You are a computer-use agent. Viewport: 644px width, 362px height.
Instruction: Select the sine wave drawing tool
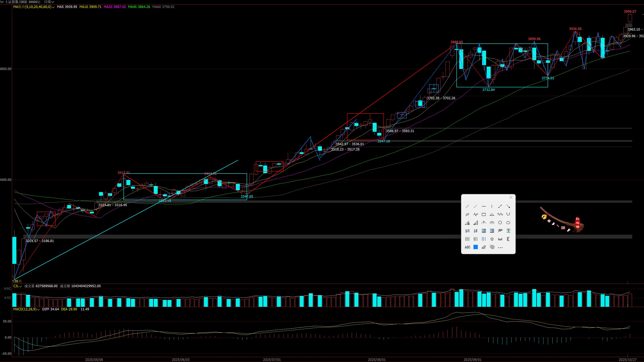[x=500, y=215]
